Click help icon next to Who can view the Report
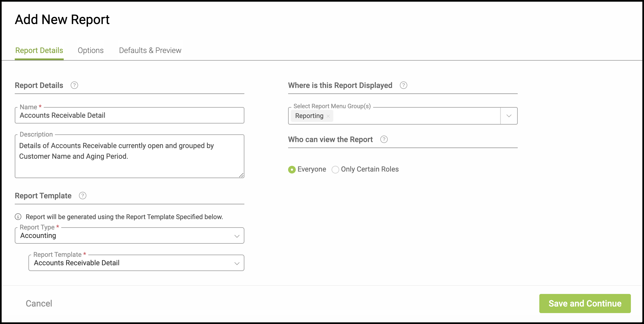The height and width of the screenshot is (324, 644). 384,139
